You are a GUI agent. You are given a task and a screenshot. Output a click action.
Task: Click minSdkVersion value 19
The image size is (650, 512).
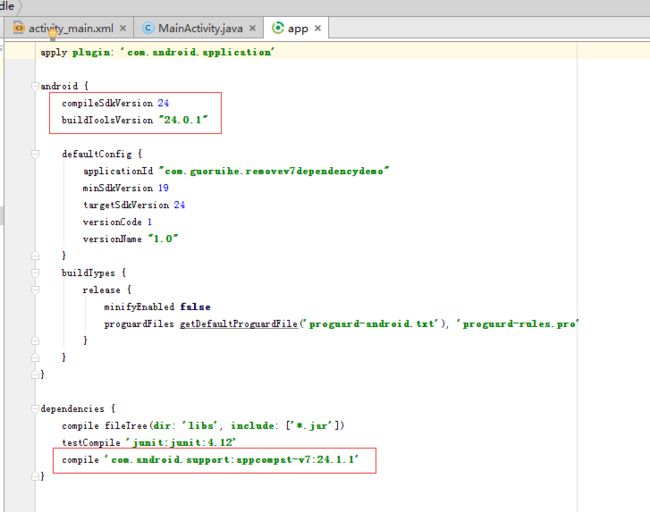tap(163, 188)
